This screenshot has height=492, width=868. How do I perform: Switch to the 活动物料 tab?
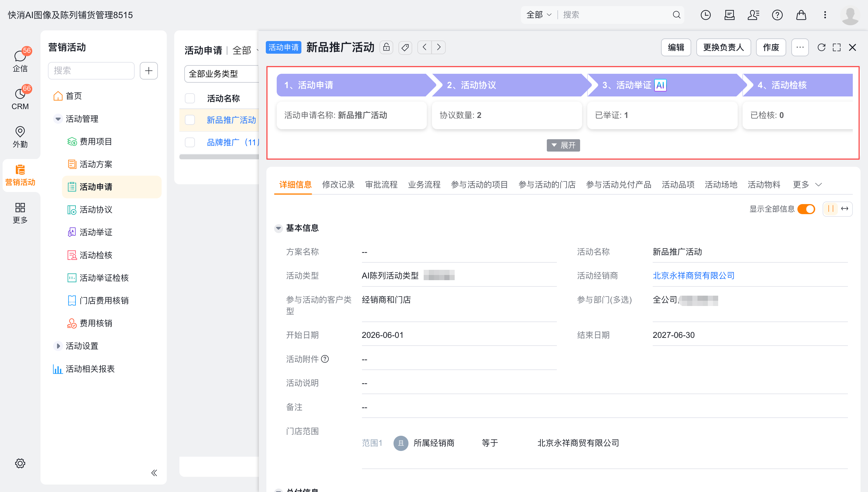764,185
